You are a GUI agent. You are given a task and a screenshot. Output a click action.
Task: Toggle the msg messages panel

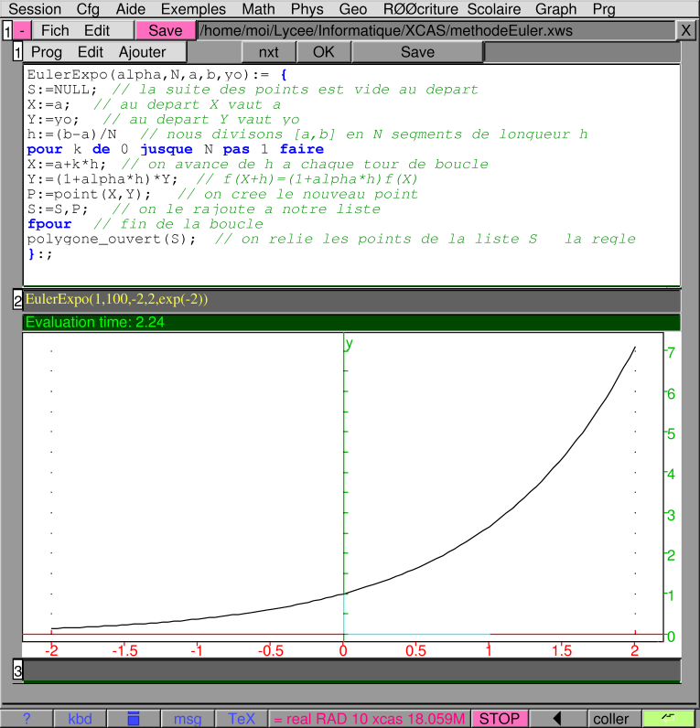coord(188,719)
